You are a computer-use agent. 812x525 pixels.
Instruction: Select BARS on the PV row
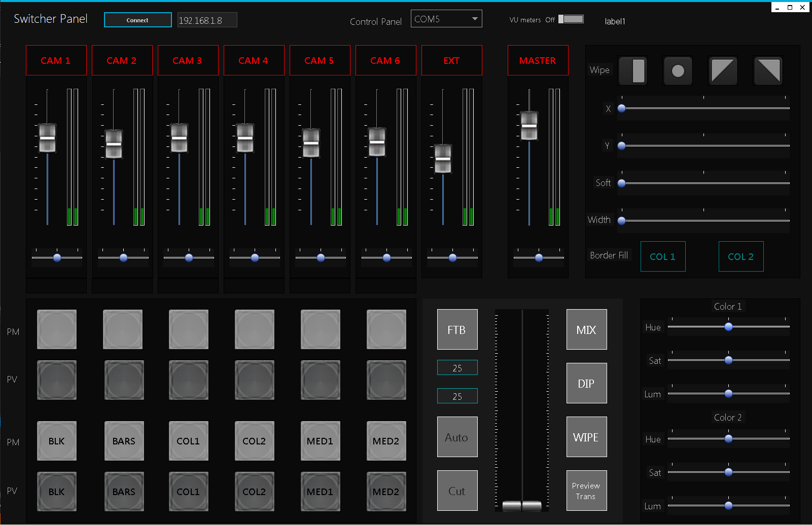coord(124,492)
